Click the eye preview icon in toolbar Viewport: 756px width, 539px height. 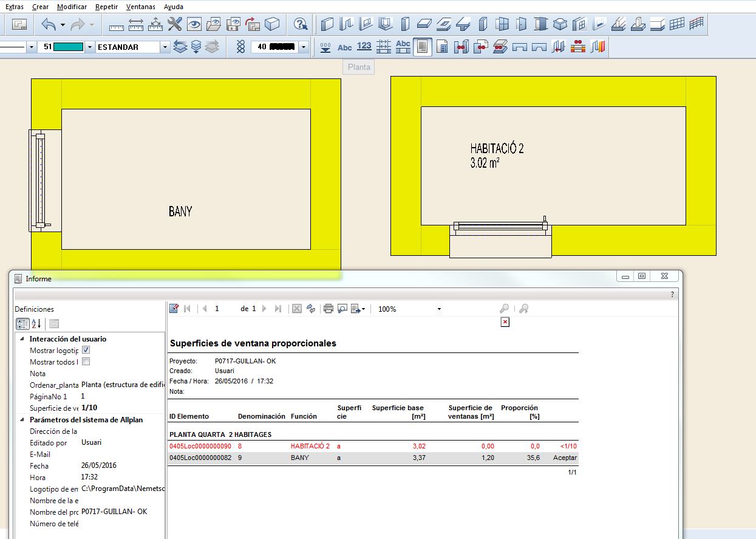point(194,25)
